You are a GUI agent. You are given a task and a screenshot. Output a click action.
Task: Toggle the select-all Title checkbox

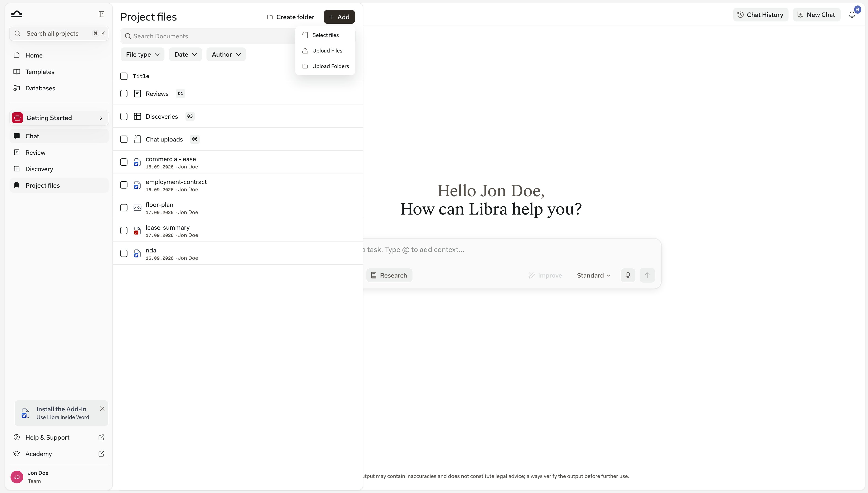[x=124, y=76]
